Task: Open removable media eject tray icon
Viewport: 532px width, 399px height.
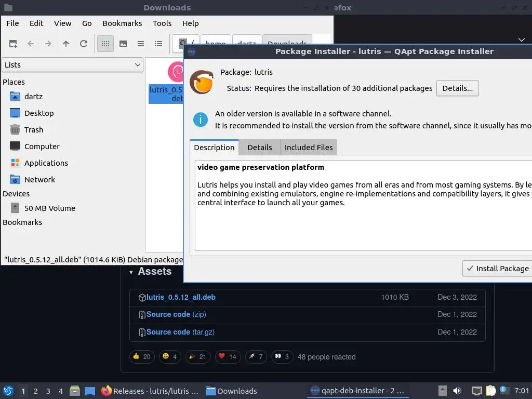Action: coord(443,391)
